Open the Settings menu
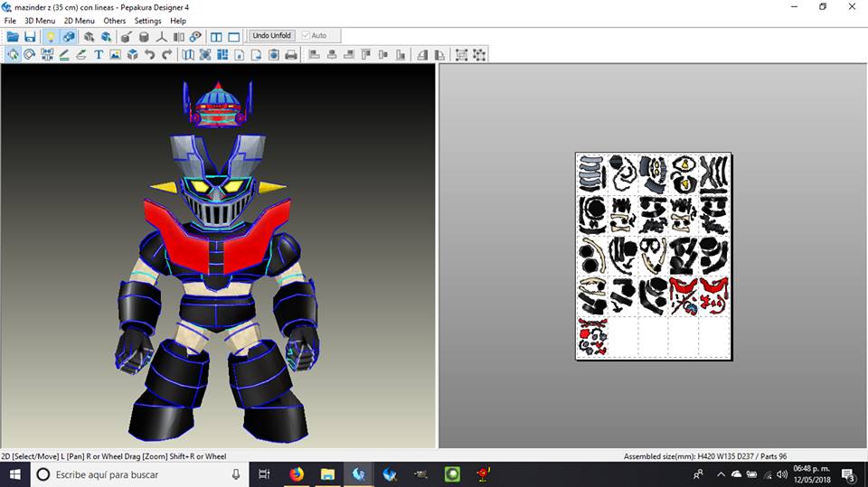Image resolution: width=868 pixels, height=487 pixels. [147, 21]
